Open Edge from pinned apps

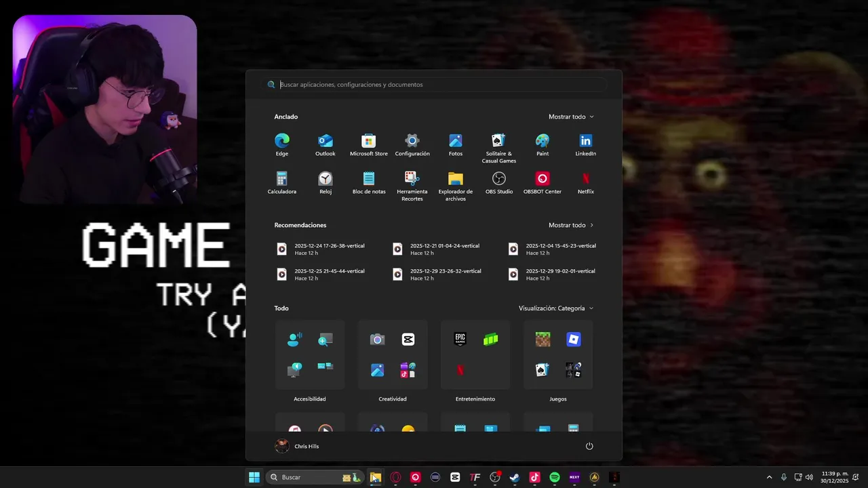click(x=282, y=144)
